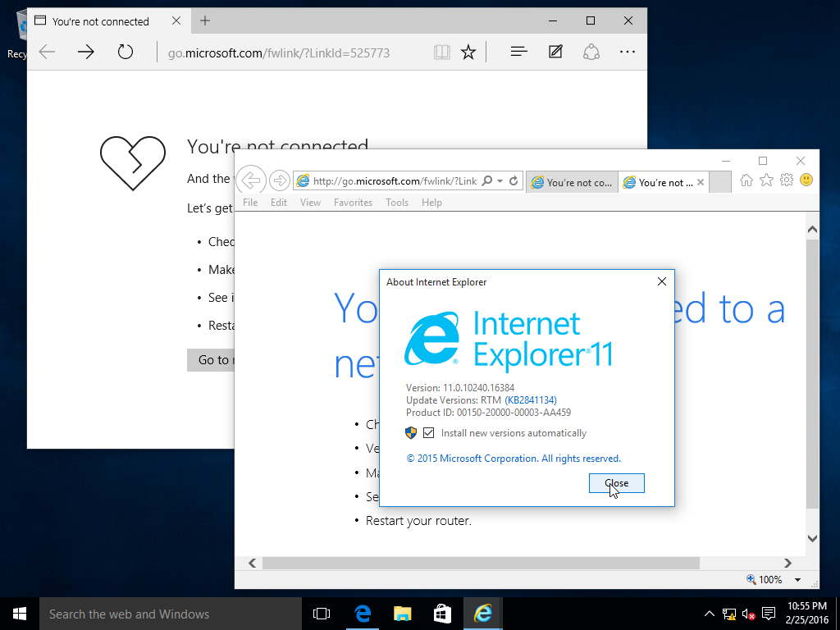The width and height of the screenshot is (840, 630).
Task: Switch to first IE tab 'You're not co...'
Action: click(x=572, y=182)
